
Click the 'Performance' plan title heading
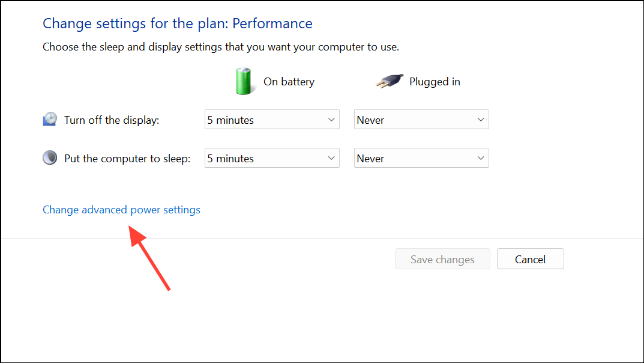pyautogui.click(x=272, y=23)
